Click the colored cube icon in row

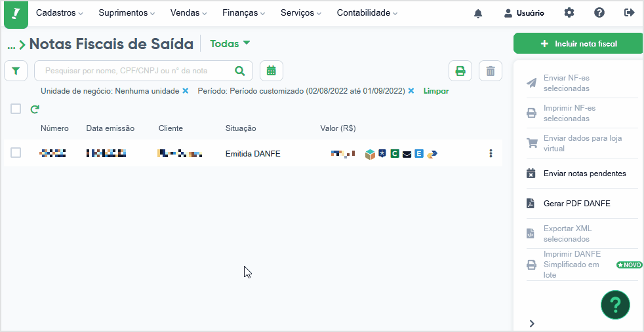[370, 154]
